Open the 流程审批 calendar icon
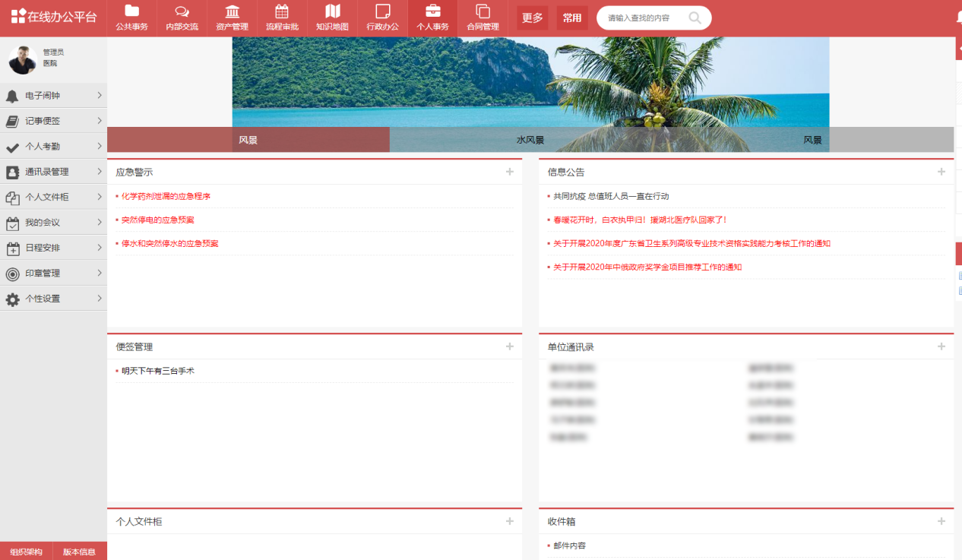The height and width of the screenshot is (560, 962). point(282,11)
